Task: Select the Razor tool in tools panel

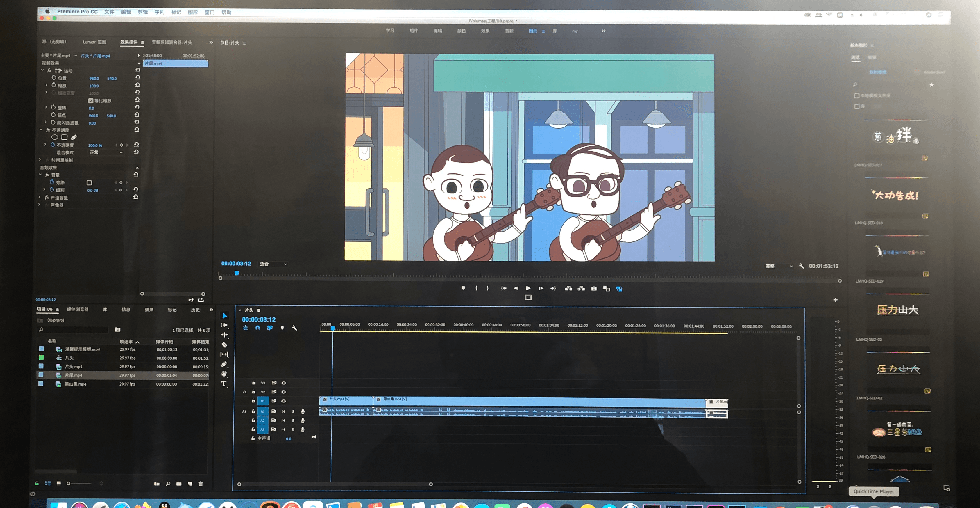Action: (x=224, y=345)
